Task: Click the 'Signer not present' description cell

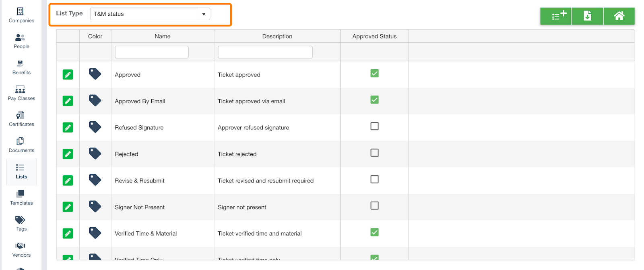Action: [x=242, y=207]
